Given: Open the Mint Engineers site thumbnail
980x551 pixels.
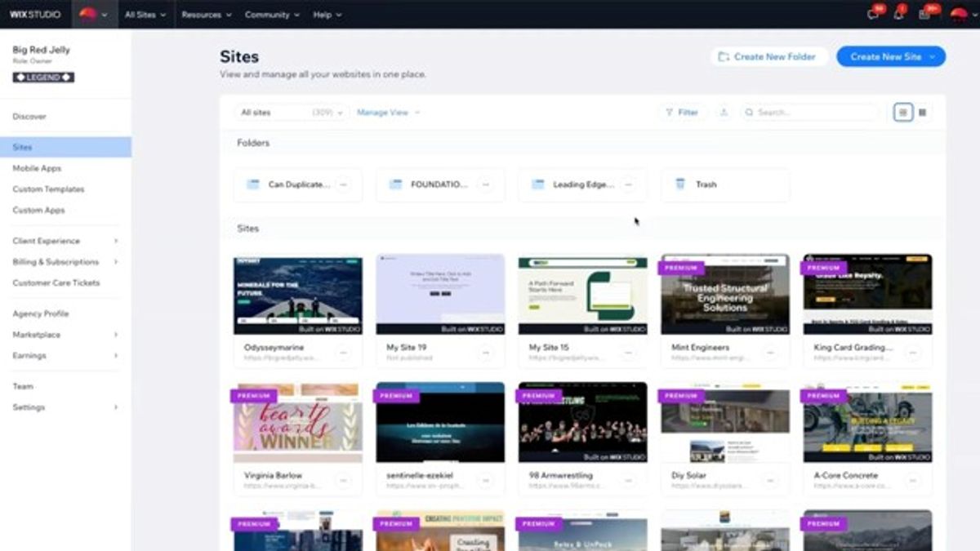Looking at the screenshot, I should click(725, 294).
